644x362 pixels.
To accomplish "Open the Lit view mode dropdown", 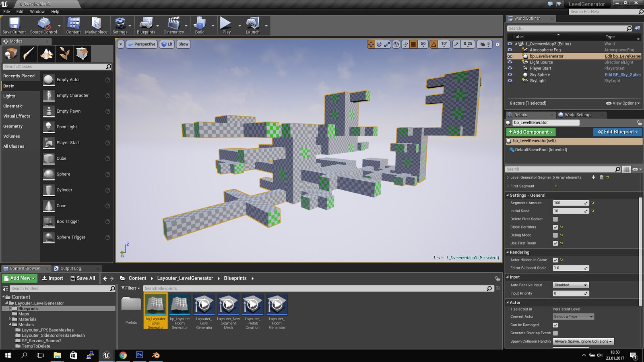I will (167, 44).
